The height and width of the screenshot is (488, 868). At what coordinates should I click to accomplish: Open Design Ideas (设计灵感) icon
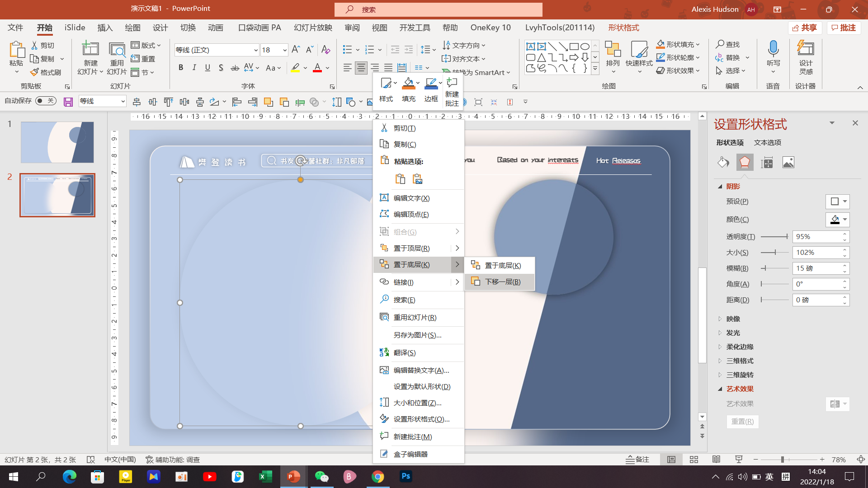(x=806, y=50)
